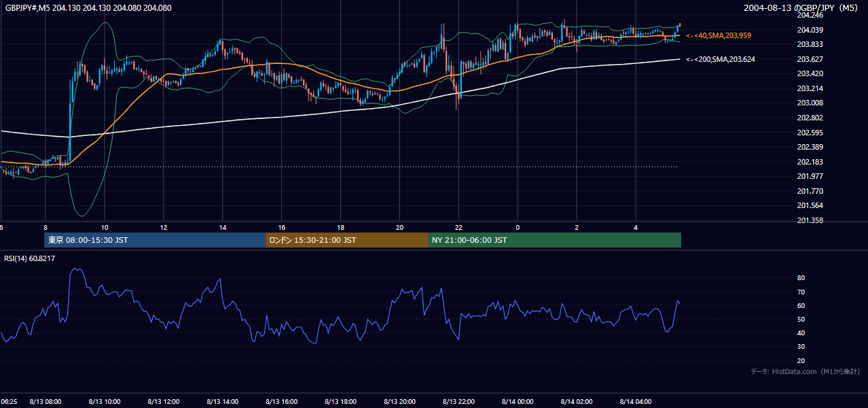Click price axis value 203.008
The height and width of the screenshot is (408, 868).
[x=810, y=103]
